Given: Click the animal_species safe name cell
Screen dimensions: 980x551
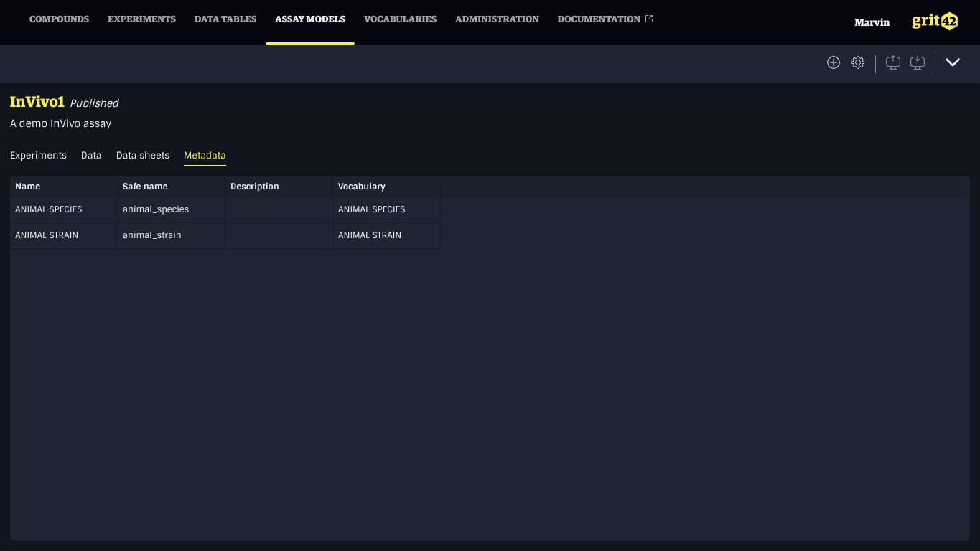Looking at the screenshot, I should [x=172, y=209].
